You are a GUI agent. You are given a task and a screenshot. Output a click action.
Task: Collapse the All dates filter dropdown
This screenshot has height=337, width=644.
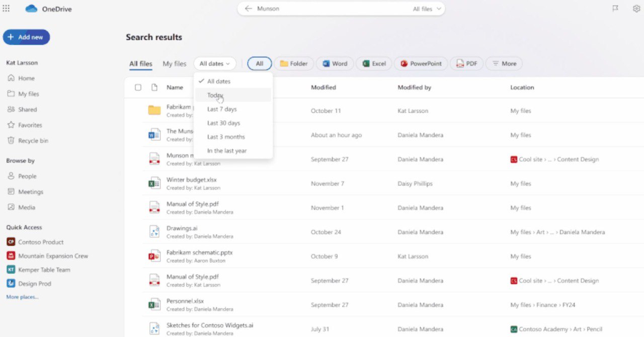click(x=215, y=64)
